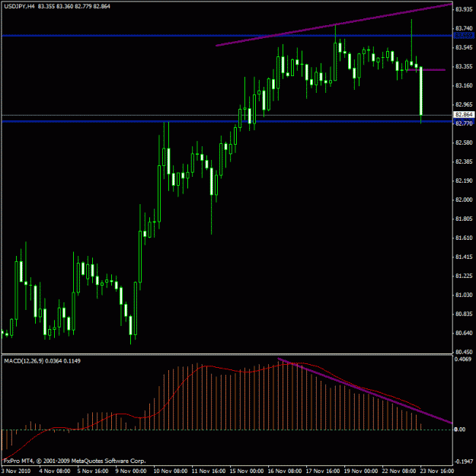Select the long purple trendline above the price highs

pos(334,24)
